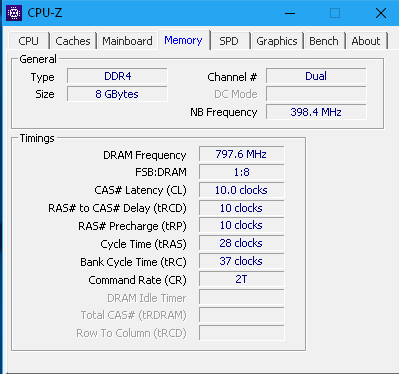Screen dimensions: 399x374
Task: Click the 797.6 MHz DRAM Frequency value
Action: click(241, 154)
